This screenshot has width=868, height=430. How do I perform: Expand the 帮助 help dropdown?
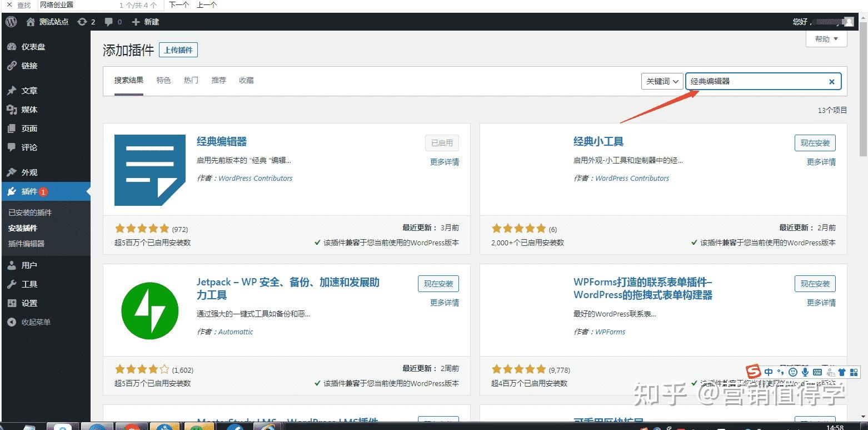pyautogui.click(x=826, y=39)
